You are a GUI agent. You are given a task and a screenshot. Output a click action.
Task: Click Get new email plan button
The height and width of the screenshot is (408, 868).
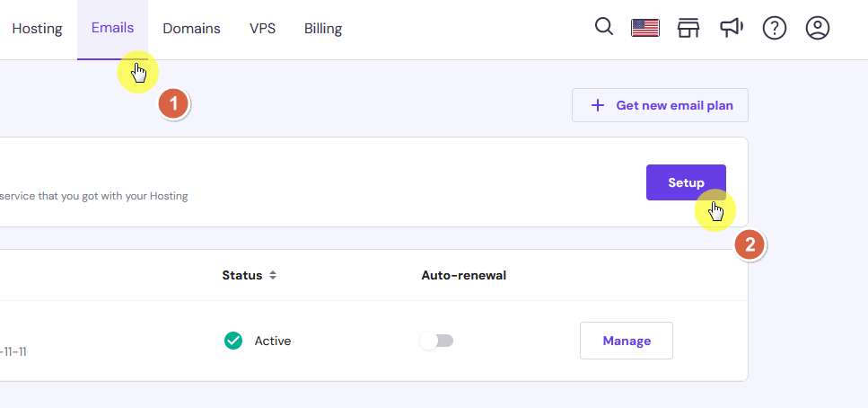[660, 105]
